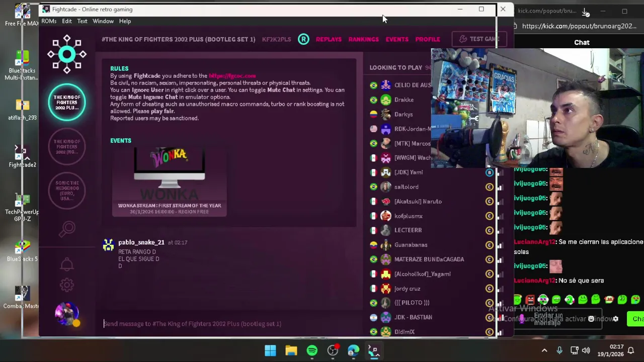Click the angry red emote in Kick chat
The width and height of the screenshot is (644, 362).
[530, 300]
